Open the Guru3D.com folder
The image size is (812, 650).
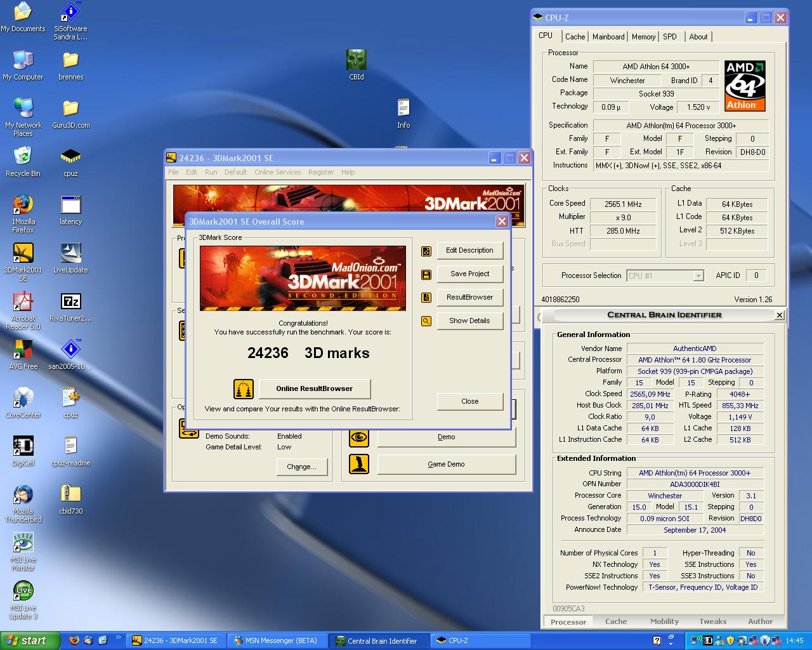point(70,114)
